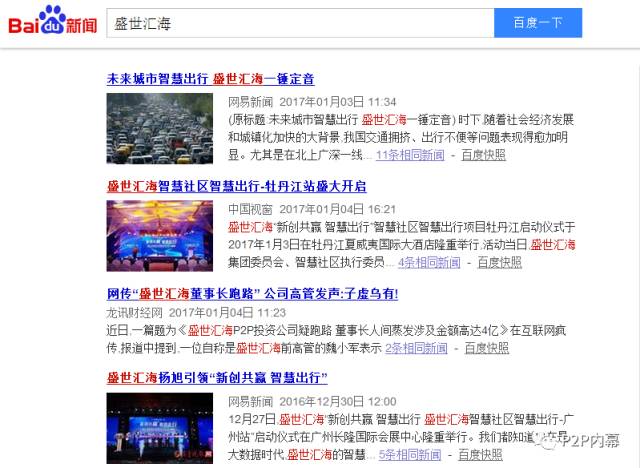Open 百度快照 for the 董事长跑路 result
This screenshot has height=468, width=640.
click(487, 348)
